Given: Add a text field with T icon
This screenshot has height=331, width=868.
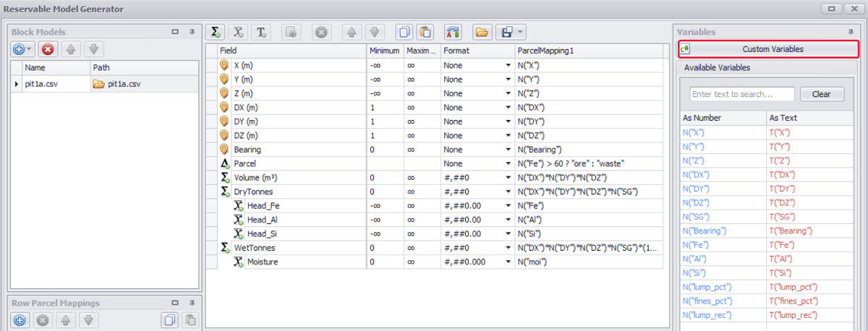Looking at the screenshot, I should pos(261,32).
